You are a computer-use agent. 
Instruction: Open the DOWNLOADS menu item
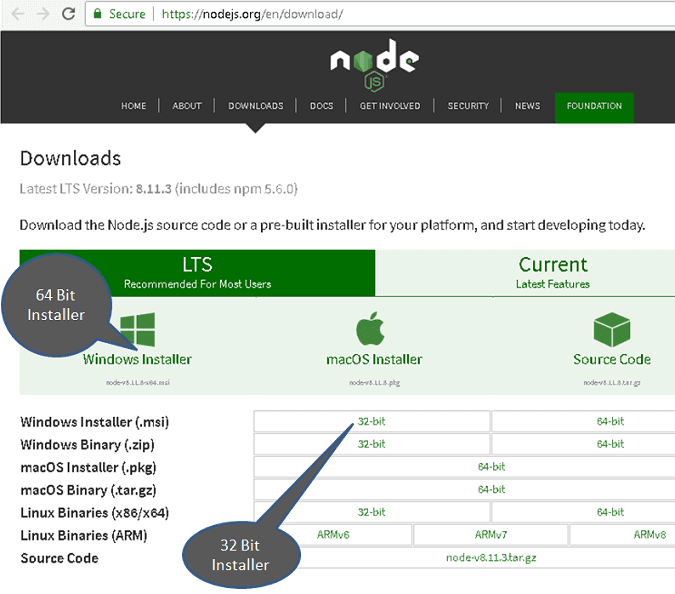point(256,106)
